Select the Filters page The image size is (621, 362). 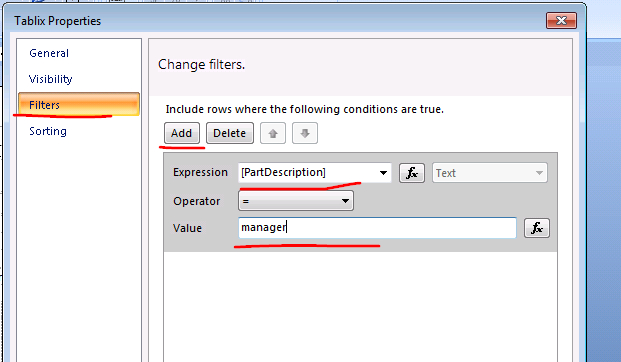pyautogui.click(x=79, y=105)
